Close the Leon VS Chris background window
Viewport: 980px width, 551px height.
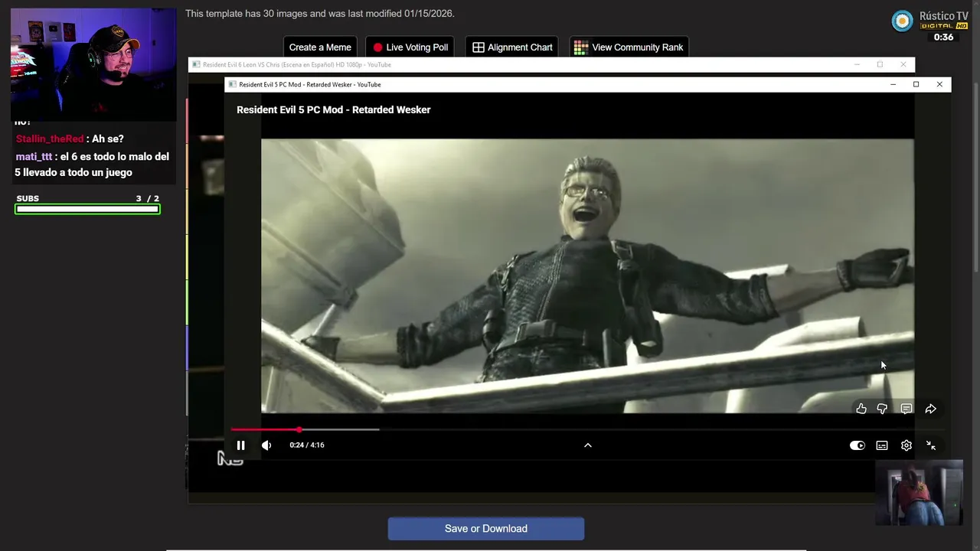(x=903, y=64)
